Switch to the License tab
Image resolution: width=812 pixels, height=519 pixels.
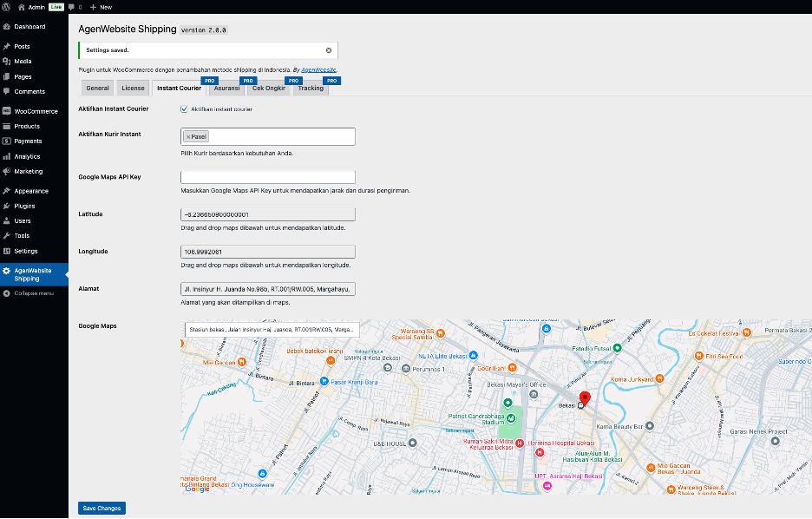pos(133,88)
